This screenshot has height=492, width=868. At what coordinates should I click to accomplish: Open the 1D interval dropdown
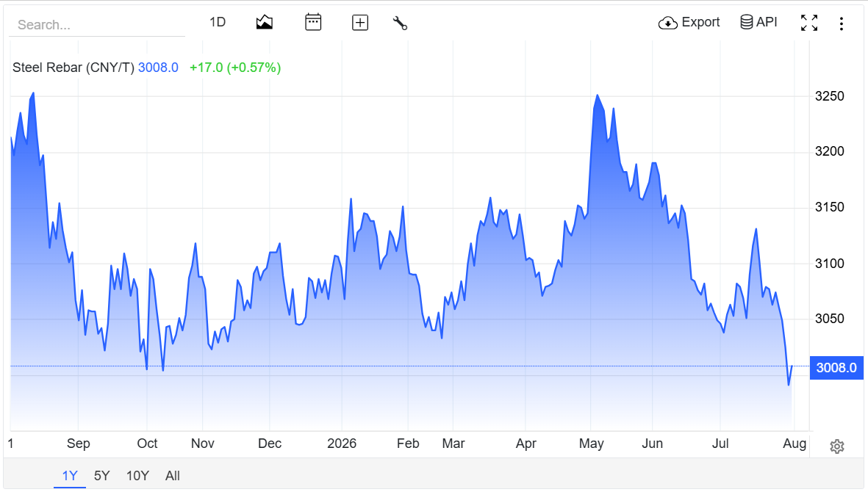pyautogui.click(x=218, y=22)
